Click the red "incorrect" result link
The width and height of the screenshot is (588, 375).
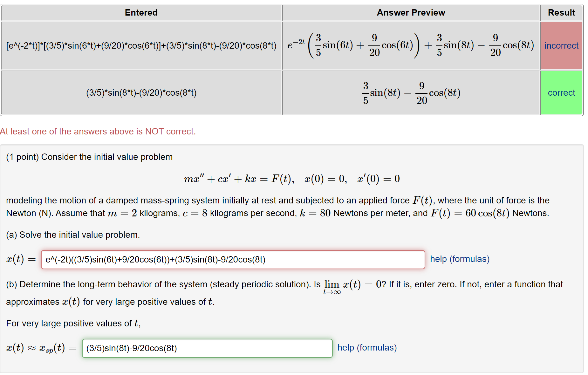(x=561, y=46)
